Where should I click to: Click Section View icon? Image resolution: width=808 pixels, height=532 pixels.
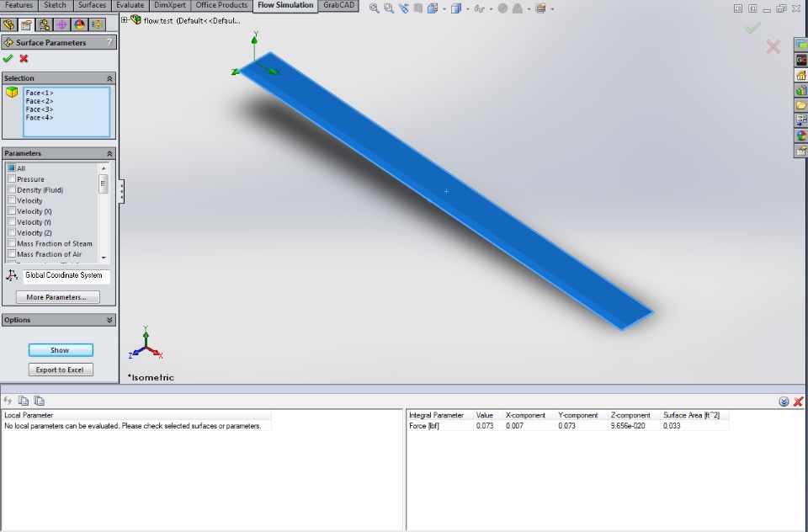point(417,8)
